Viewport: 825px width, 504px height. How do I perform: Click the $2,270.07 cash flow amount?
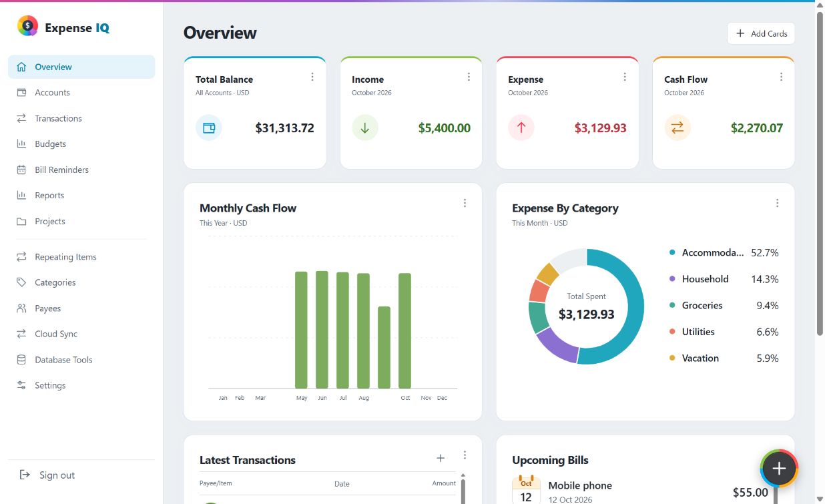tap(757, 128)
